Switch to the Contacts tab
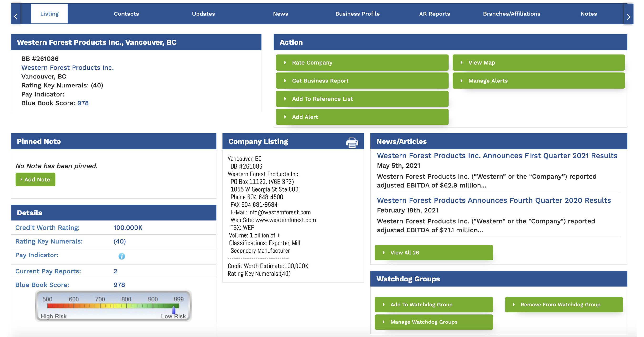 [x=126, y=14]
